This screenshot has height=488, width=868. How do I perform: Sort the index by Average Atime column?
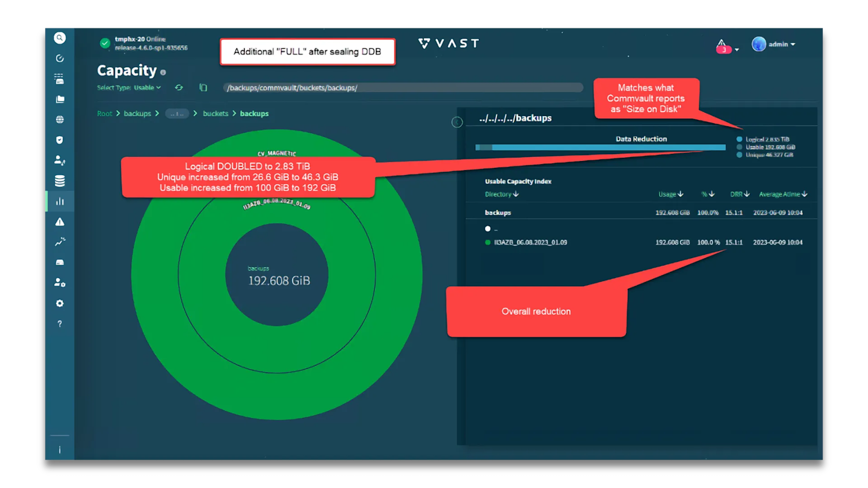coord(783,194)
